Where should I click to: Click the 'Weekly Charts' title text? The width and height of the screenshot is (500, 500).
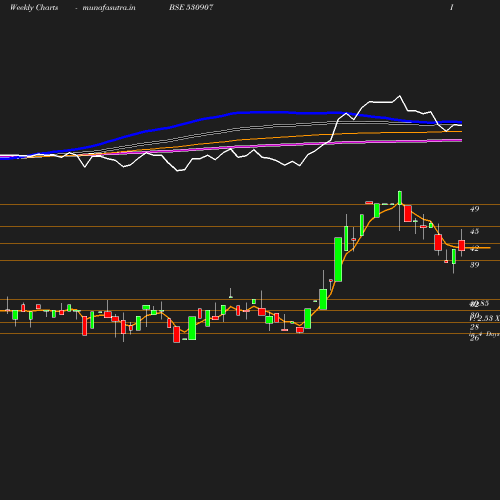tap(34, 7)
